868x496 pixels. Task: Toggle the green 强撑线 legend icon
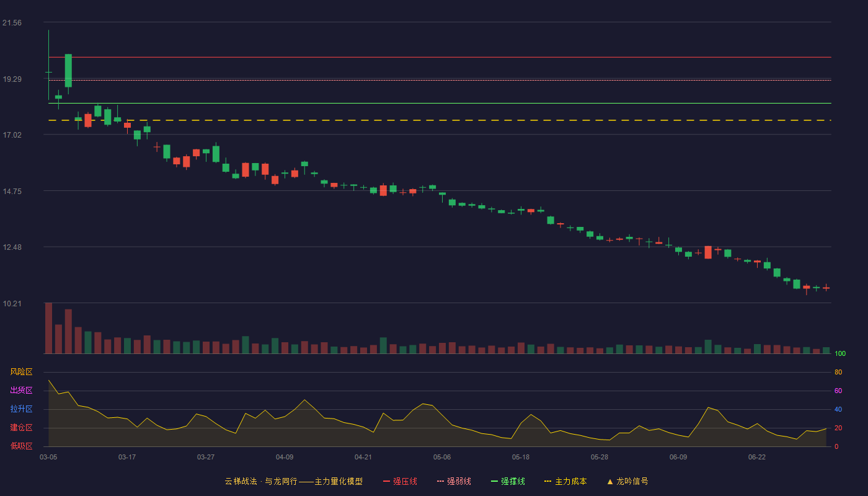coord(494,481)
